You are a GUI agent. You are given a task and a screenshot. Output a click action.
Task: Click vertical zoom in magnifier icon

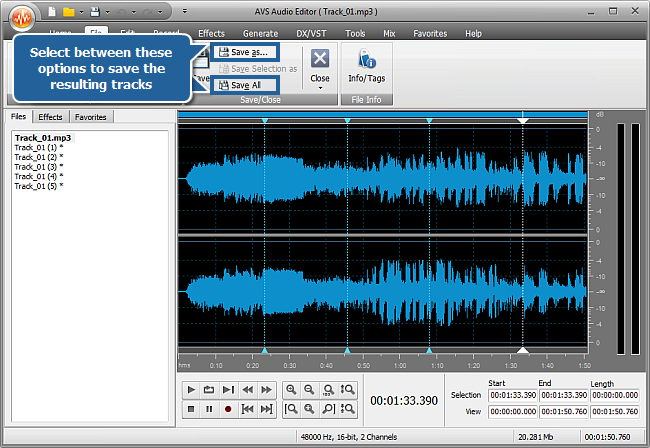point(347,390)
